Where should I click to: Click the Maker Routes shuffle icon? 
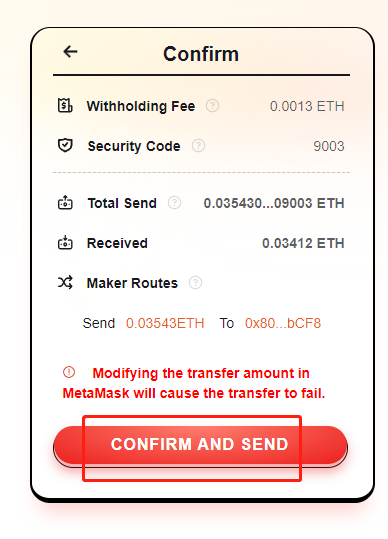click(x=65, y=283)
